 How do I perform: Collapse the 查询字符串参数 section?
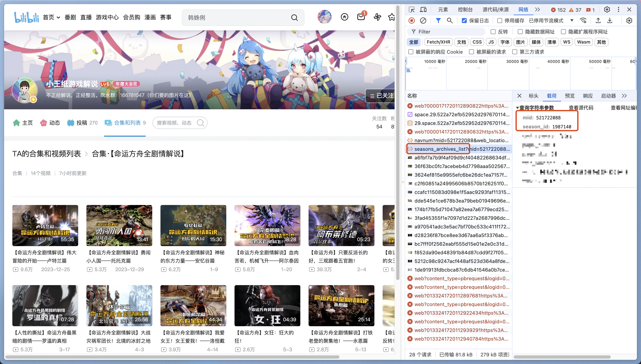pyautogui.click(x=517, y=108)
